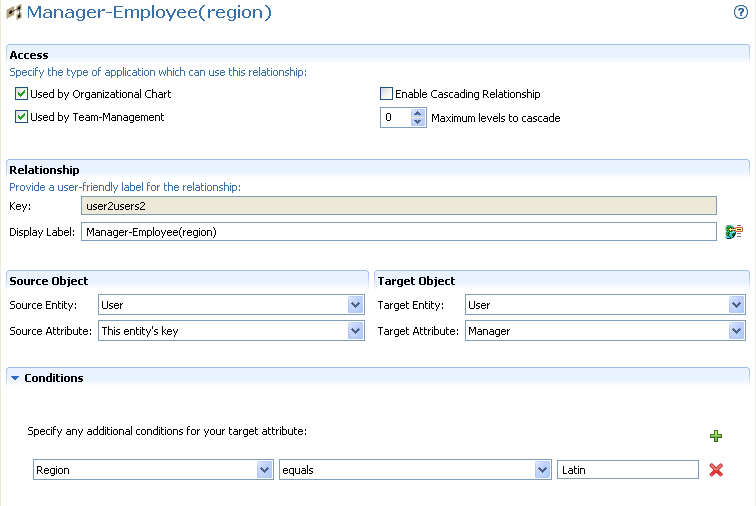Click the Display Label localization icon

click(x=734, y=232)
